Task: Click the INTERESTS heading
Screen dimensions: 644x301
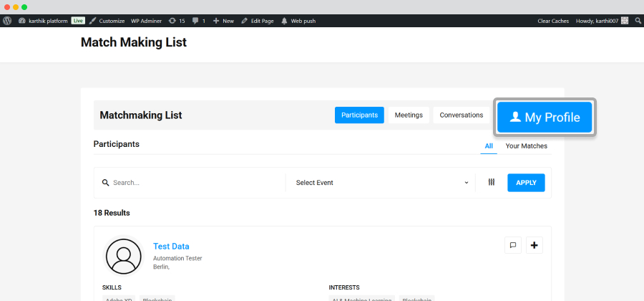Action: pyautogui.click(x=344, y=287)
